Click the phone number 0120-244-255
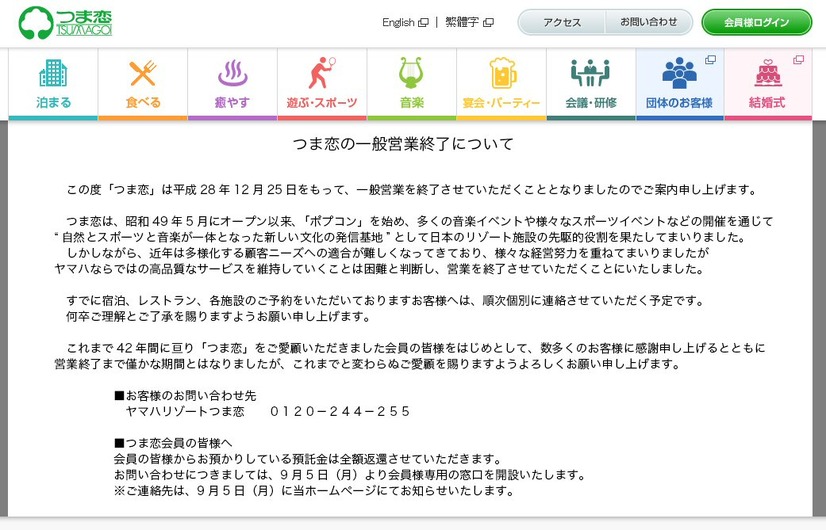826x530 pixels. [x=340, y=411]
